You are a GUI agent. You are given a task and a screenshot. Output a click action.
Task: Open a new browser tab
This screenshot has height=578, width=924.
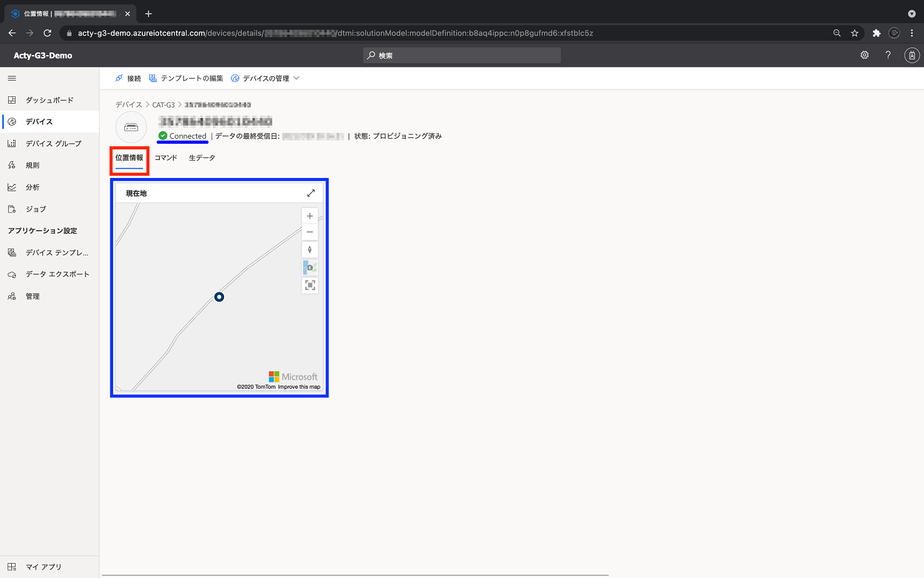coord(148,13)
